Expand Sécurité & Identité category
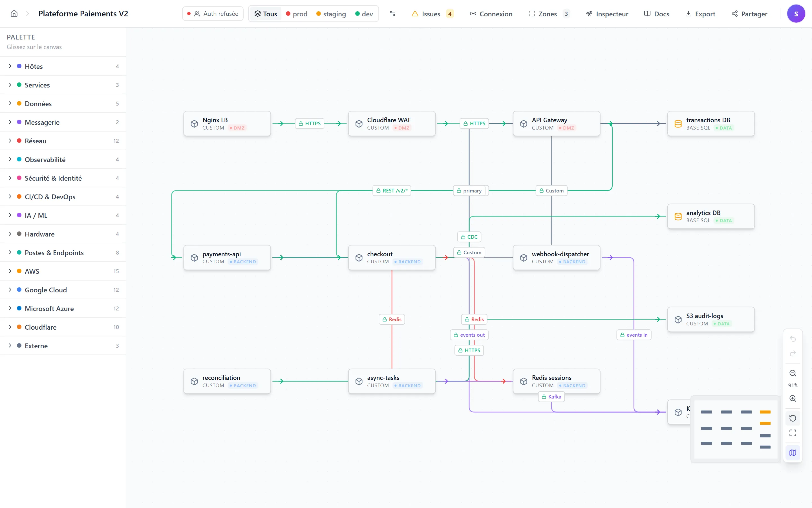Image resolution: width=812 pixels, height=508 pixels. click(63, 178)
